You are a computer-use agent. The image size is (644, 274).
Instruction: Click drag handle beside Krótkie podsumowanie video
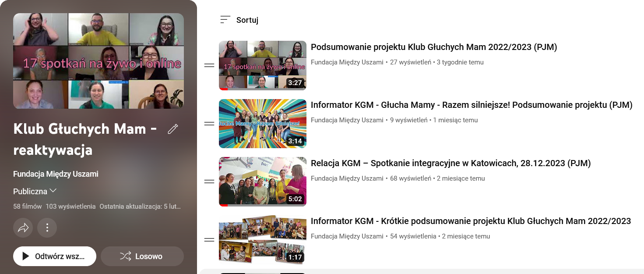coord(209,239)
